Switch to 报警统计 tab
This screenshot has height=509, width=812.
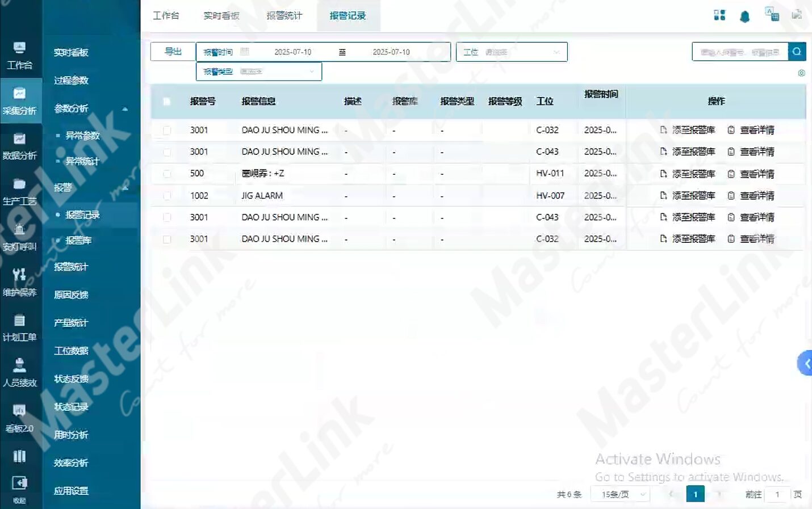(284, 15)
